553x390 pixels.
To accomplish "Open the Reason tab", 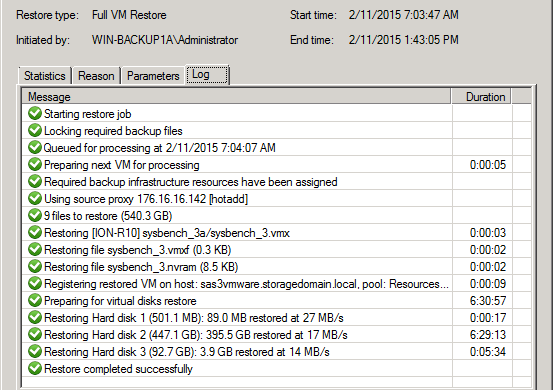I will pos(96,76).
